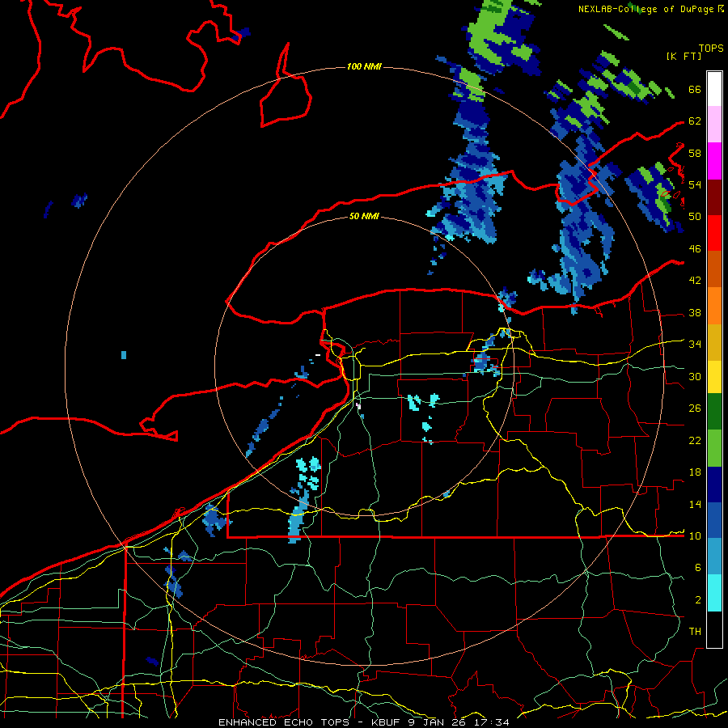This screenshot has width=728, height=728.
Task: Select the cyan legend swatch
Action: pos(714,593)
